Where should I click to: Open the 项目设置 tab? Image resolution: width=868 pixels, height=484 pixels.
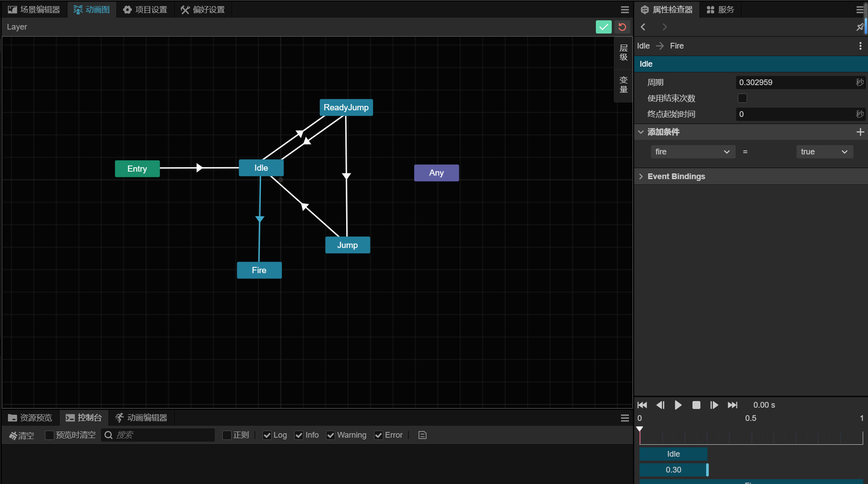[x=145, y=10]
